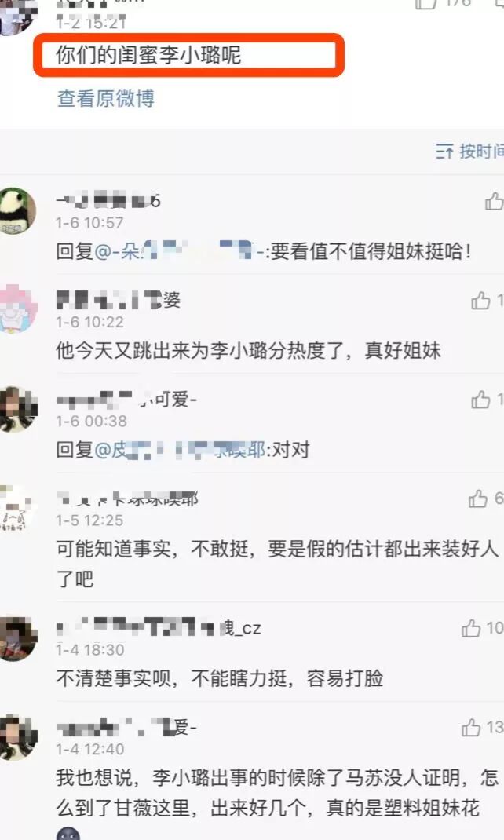Open the username ending in 婆

(x=119, y=300)
